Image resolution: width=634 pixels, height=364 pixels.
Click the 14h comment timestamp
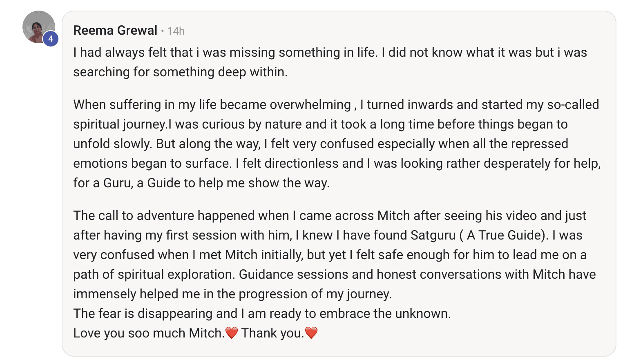(x=176, y=31)
